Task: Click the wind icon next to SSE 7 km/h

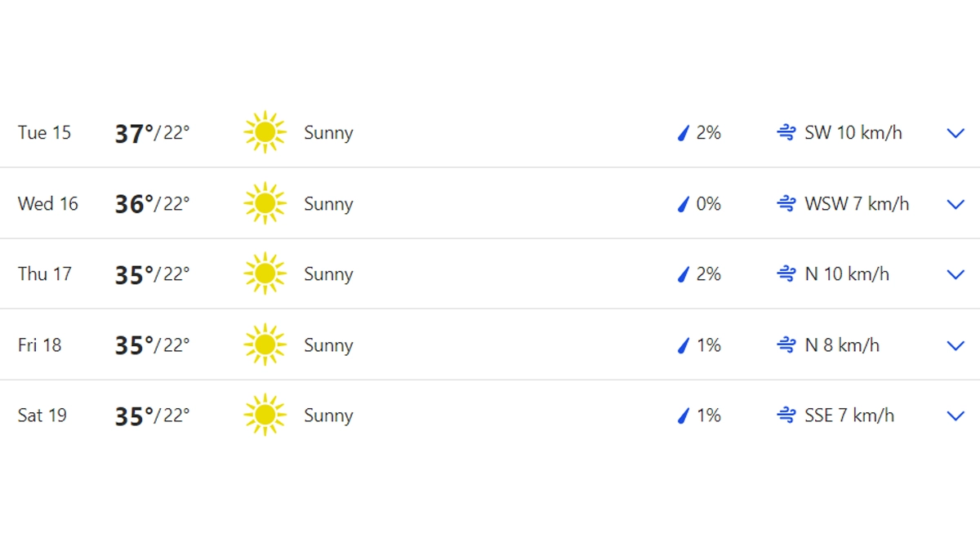Action: click(786, 415)
